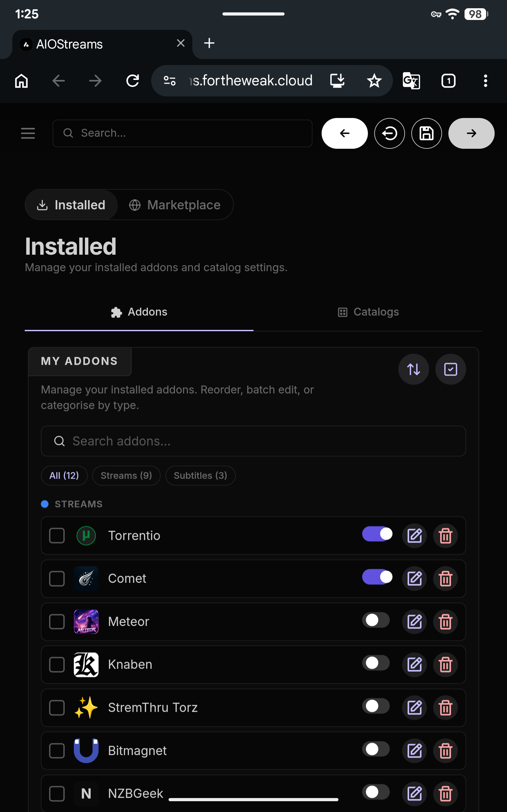Click the logout circular arrow icon
Screen dimensions: 507x812
point(389,133)
